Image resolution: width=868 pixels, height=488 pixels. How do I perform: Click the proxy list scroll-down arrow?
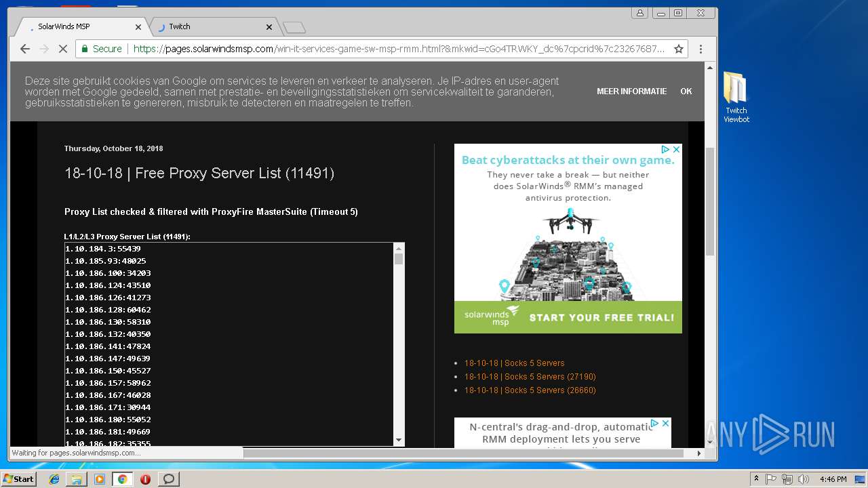point(399,440)
